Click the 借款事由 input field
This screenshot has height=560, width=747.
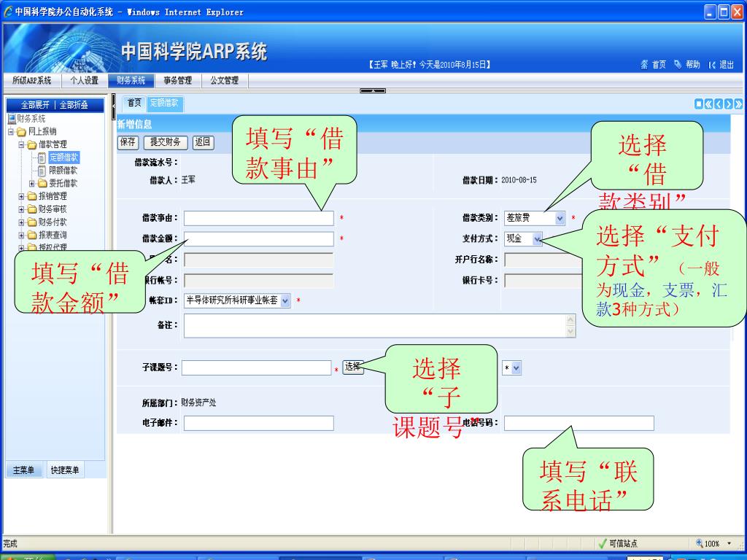click(x=259, y=218)
